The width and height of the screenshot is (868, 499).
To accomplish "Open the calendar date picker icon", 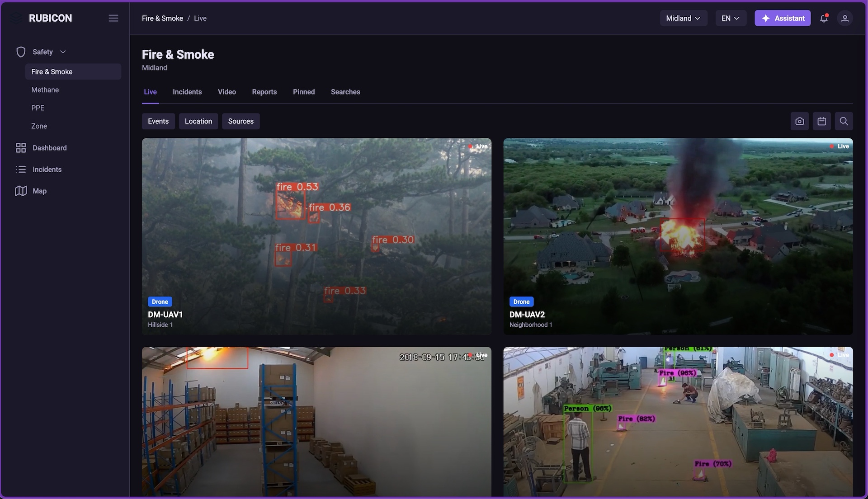I will pyautogui.click(x=822, y=121).
